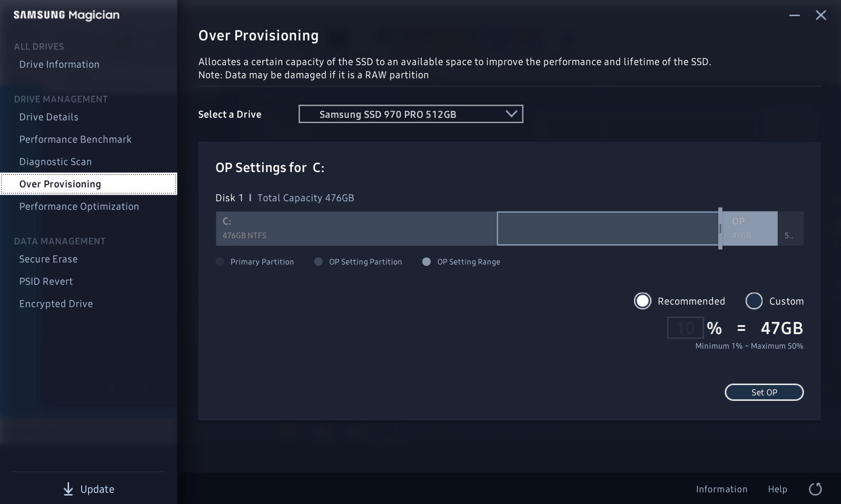841x504 pixels.
Task: Click the drive dropdown chevron arrow
Action: point(511,114)
